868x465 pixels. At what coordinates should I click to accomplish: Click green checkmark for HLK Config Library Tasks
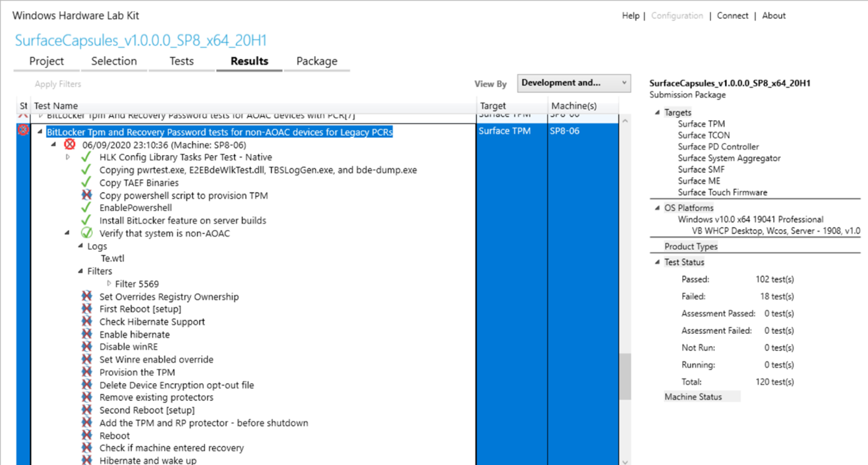tap(86, 157)
